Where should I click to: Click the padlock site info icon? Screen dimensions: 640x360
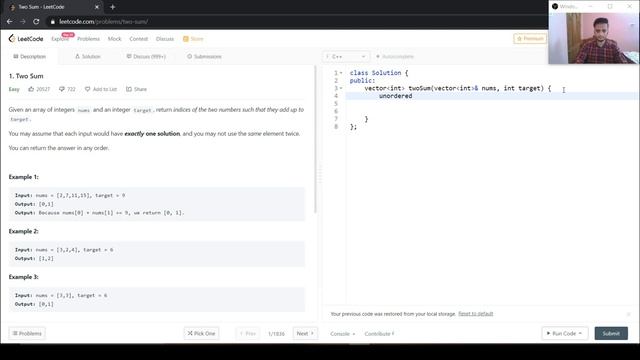coord(53,22)
